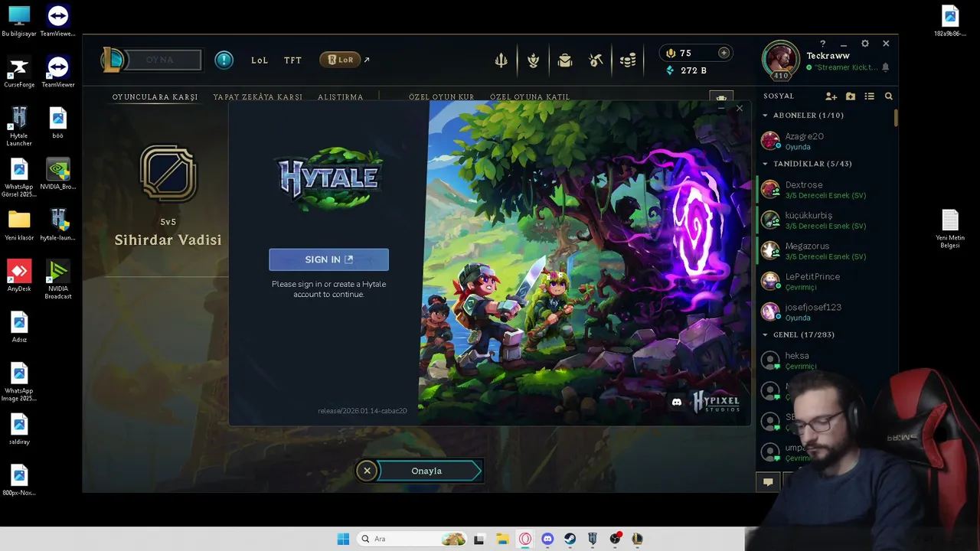Open Opera browser from taskbar

coord(525,539)
